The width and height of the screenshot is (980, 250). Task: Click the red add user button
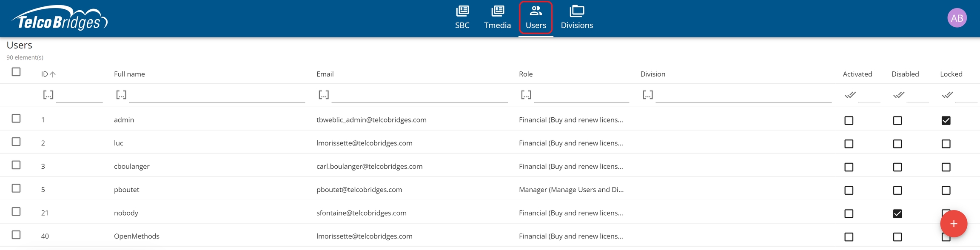tap(953, 224)
